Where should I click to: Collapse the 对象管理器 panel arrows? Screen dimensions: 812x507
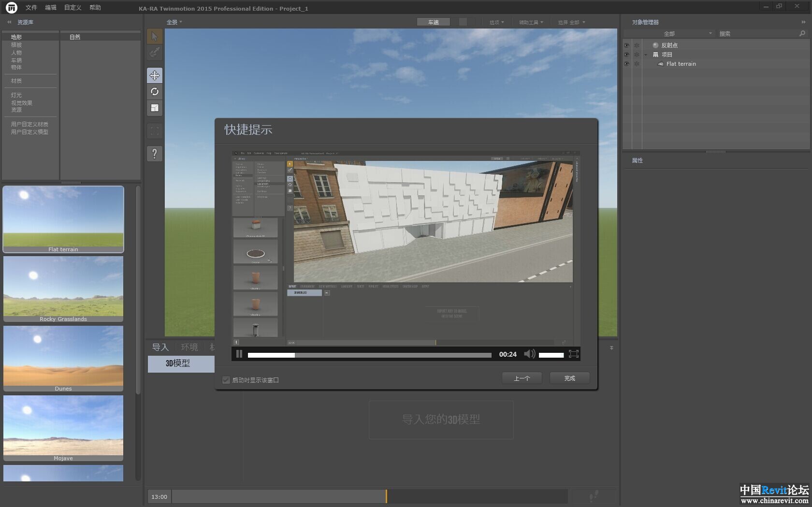point(804,22)
